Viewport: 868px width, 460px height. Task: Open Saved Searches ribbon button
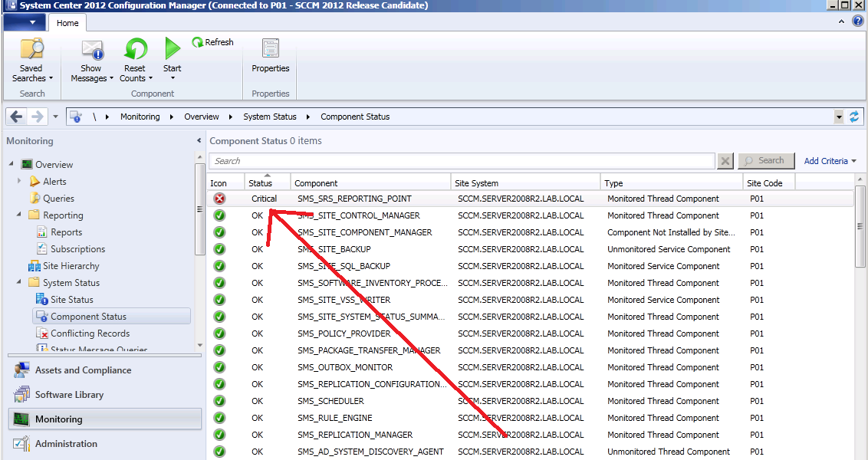click(32, 61)
